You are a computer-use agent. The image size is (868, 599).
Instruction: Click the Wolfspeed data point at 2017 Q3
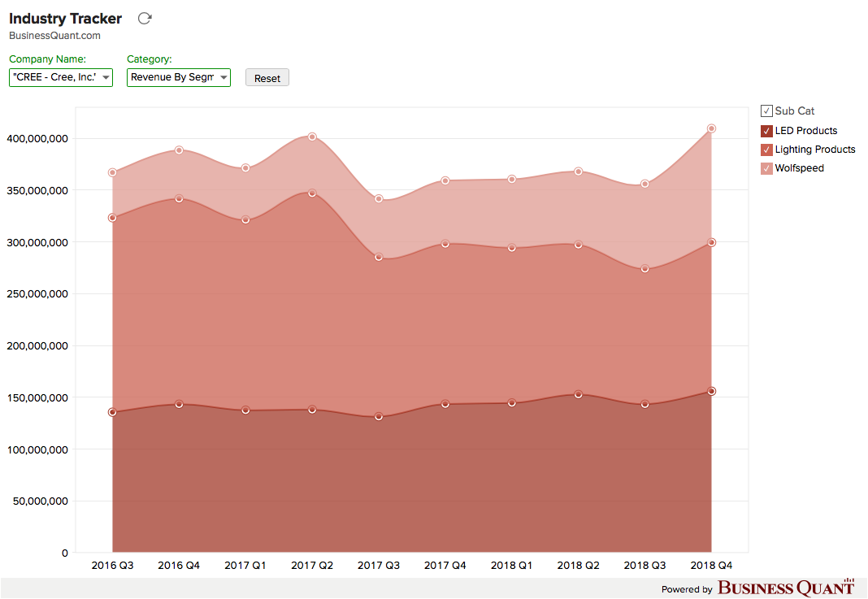[x=379, y=199]
